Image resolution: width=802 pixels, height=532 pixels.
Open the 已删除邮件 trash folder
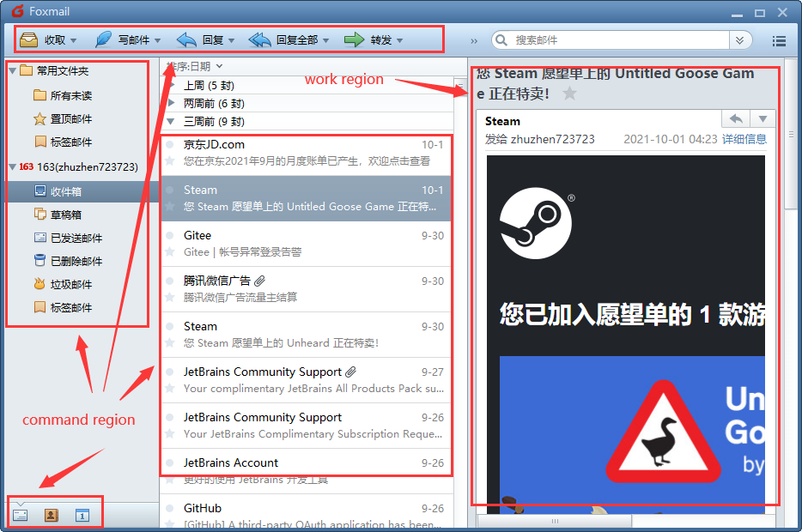point(68,261)
